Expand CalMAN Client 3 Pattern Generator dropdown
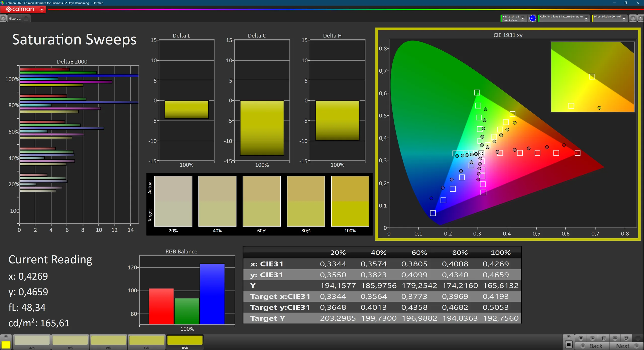Screen dimensions: 644x350 click(586, 18)
